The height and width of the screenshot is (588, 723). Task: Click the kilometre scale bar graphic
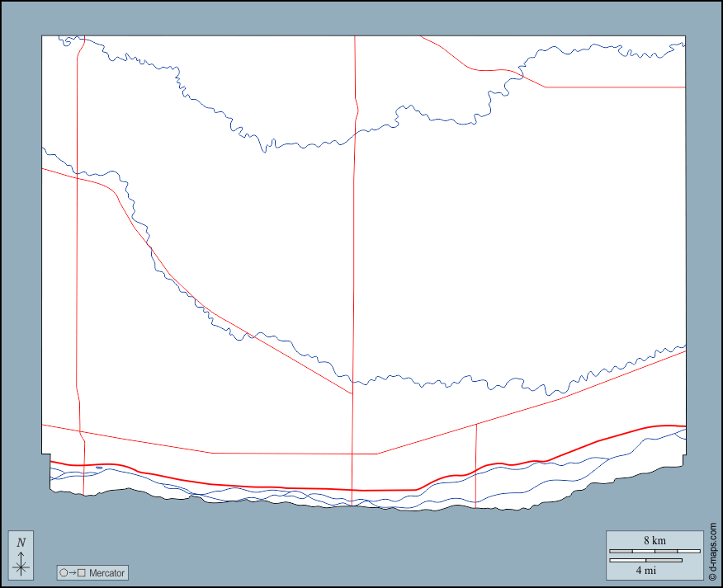click(x=654, y=551)
